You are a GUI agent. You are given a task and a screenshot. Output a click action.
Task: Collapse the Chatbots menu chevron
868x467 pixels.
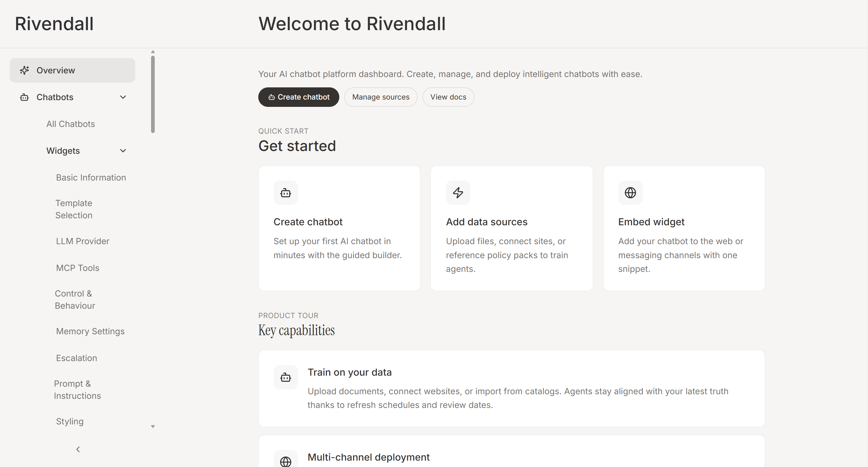[123, 97]
